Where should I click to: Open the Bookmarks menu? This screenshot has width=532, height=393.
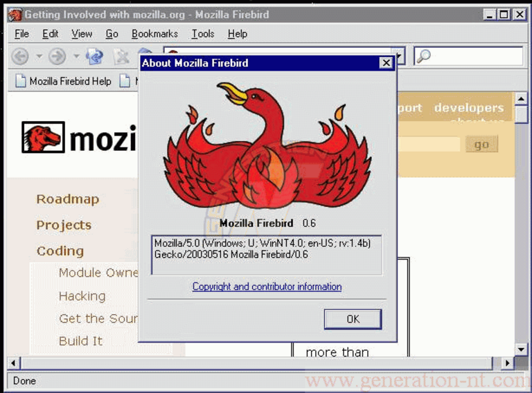click(154, 34)
